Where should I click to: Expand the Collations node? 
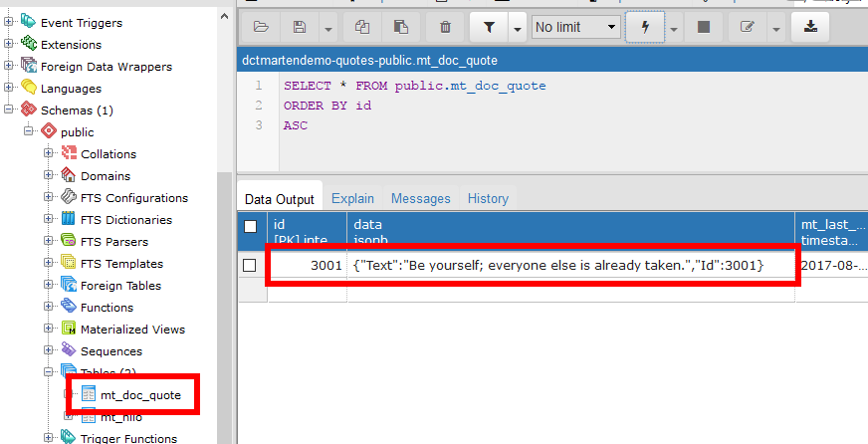[49, 154]
